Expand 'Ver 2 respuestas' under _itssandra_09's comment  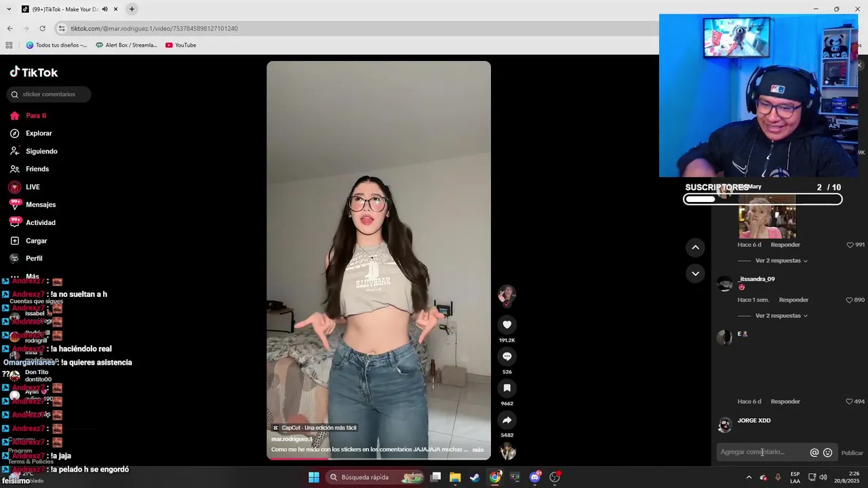pos(781,316)
